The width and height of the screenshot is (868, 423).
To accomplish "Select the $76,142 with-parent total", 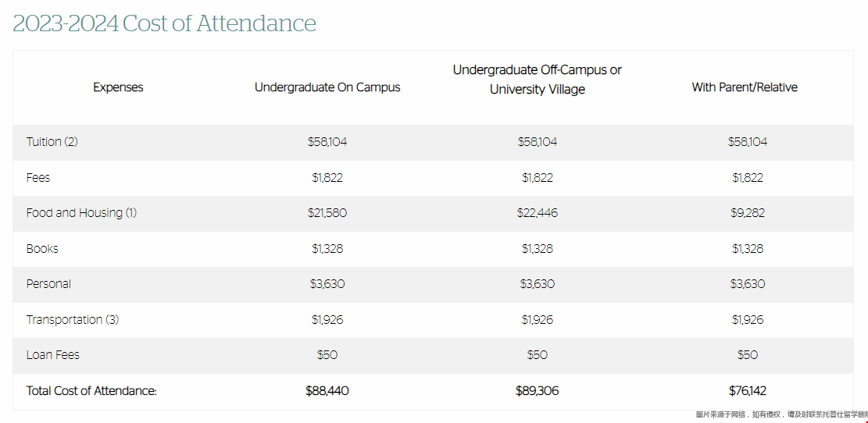I will [x=748, y=391].
